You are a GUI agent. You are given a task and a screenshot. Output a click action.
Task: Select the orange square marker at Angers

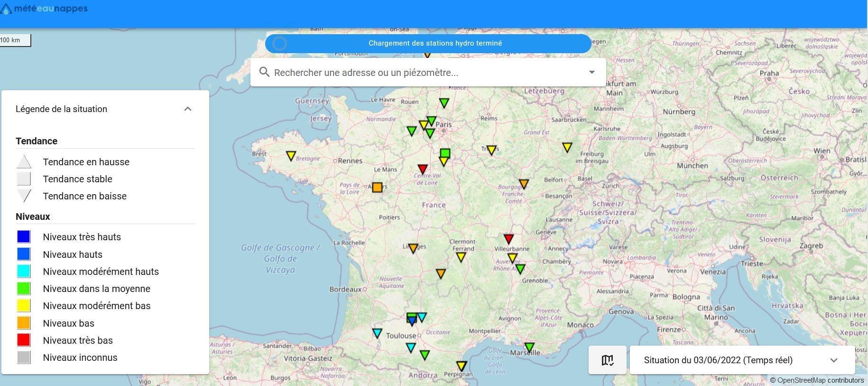[x=377, y=187]
